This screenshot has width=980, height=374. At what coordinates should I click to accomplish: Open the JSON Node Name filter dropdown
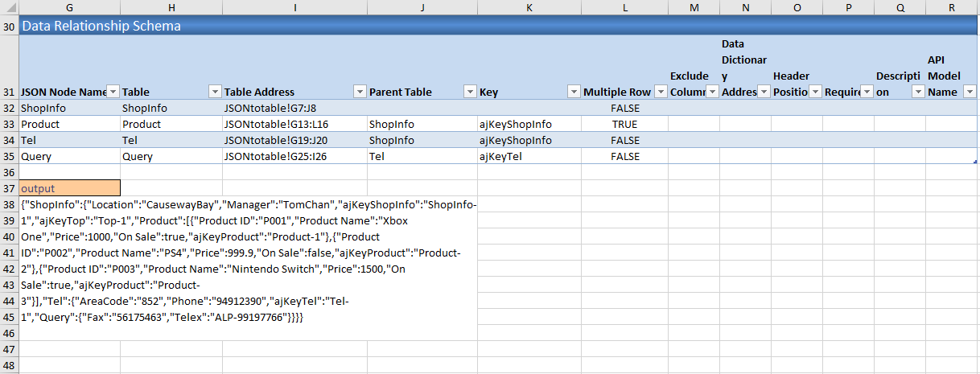113,92
